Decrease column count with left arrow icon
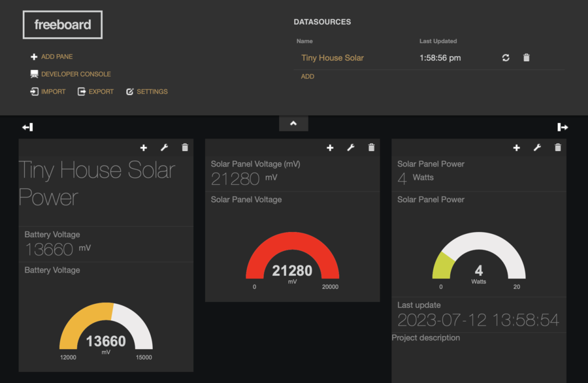 coord(27,127)
